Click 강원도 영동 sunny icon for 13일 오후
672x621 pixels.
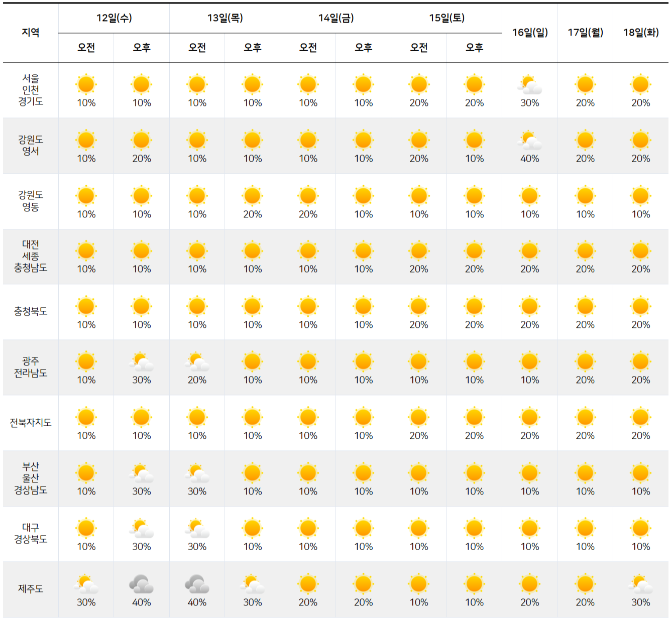pyautogui.click(x=252, y=196)
